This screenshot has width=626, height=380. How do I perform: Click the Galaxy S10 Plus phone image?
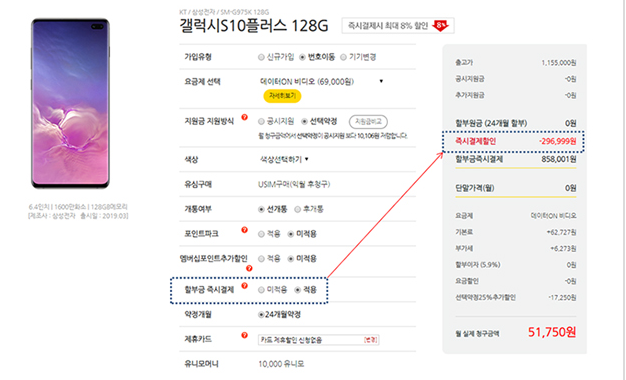[x=70, y=103]
